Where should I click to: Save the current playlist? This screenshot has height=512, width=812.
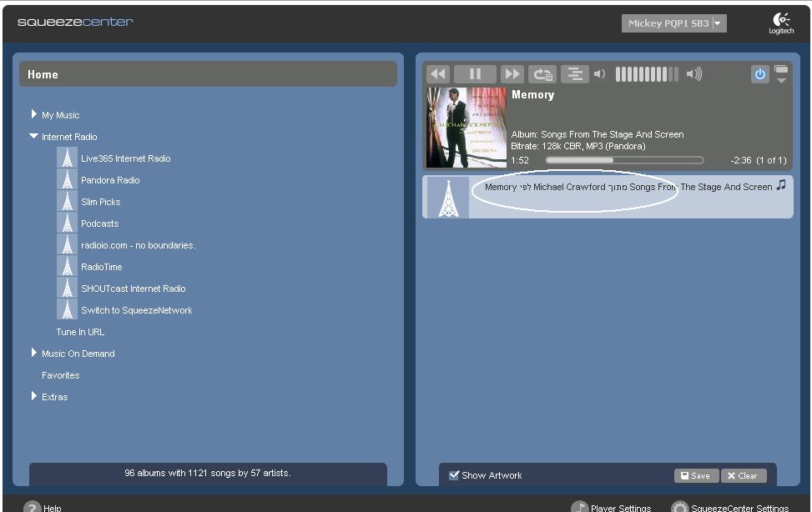tap(696, 475)
